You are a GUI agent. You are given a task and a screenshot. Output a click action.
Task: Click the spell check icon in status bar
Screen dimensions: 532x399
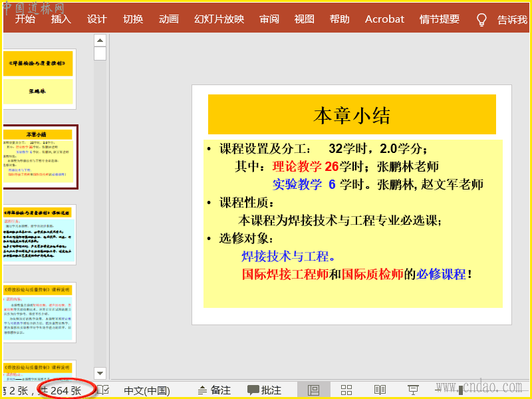[x=103, y=390]
